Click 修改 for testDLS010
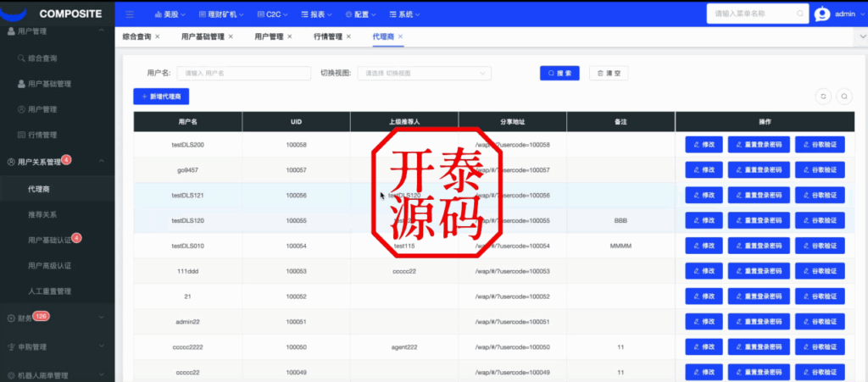The image size is (868, 382). click(704, 246)
